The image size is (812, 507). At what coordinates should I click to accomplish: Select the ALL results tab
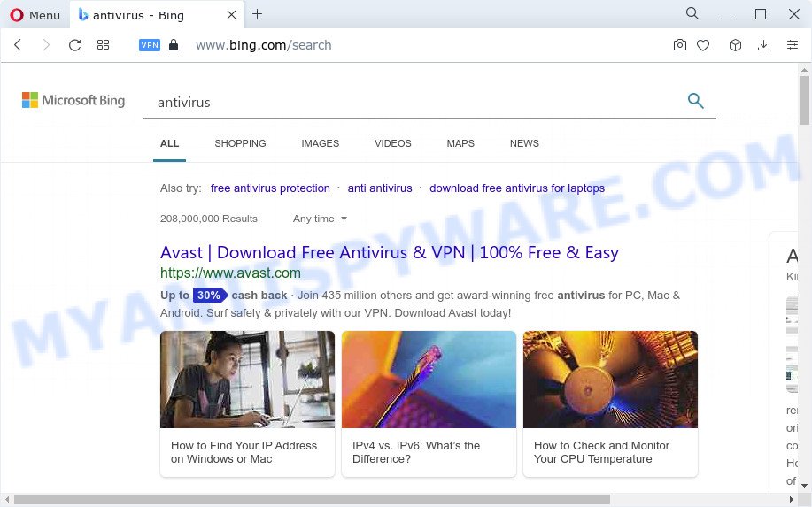click(x=169, y=143)
